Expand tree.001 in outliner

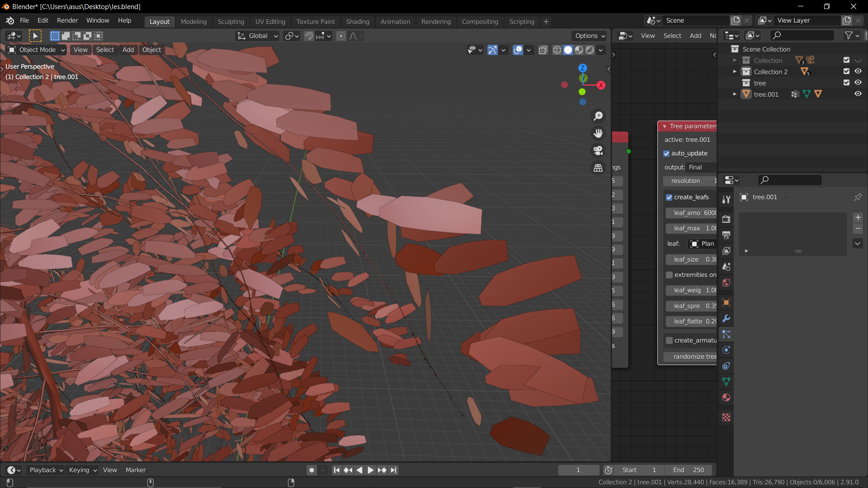click(x=735, y=94)
